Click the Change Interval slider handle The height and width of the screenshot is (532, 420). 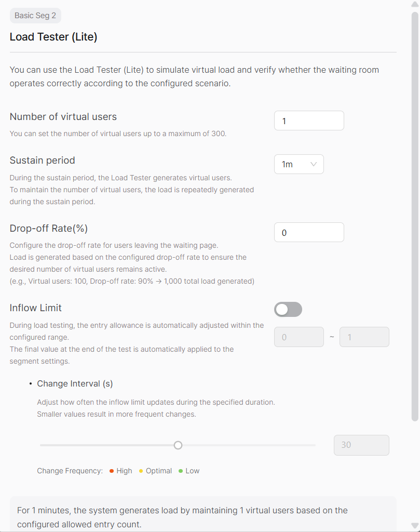click(x=178, y=445)
